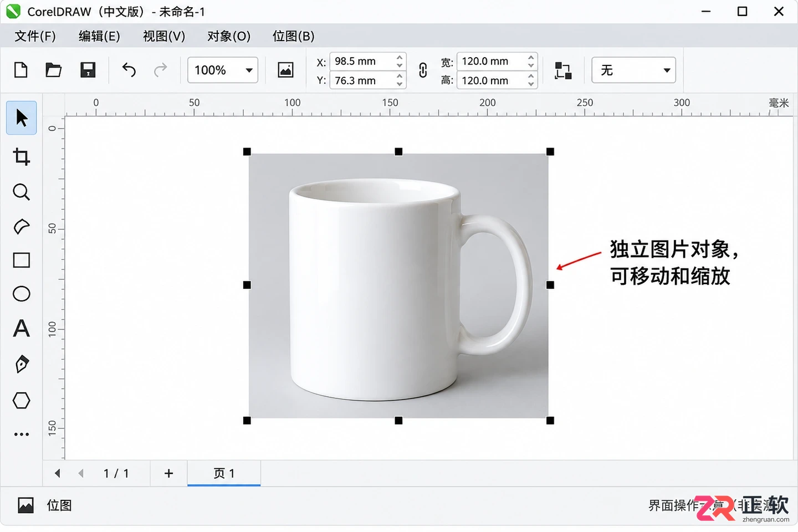Select the Freehand curve tool
Image resolution: width=798 pixels, height=532 pixels.
22,227
